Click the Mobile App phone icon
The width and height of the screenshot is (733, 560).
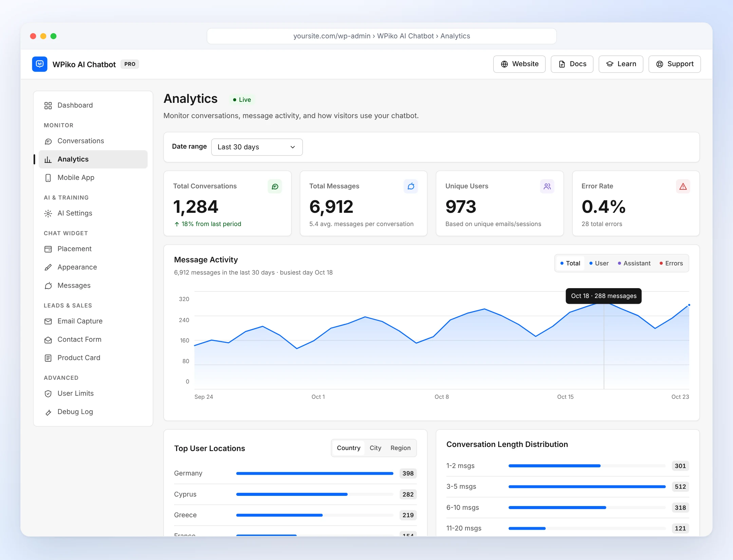pos(48,178)
